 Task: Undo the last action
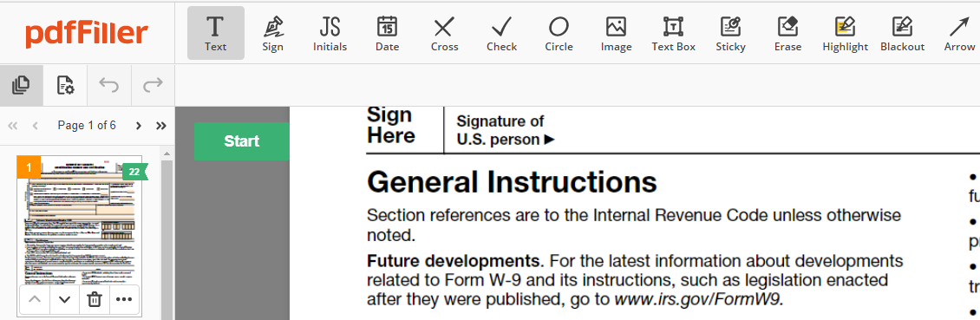[109, 85]
